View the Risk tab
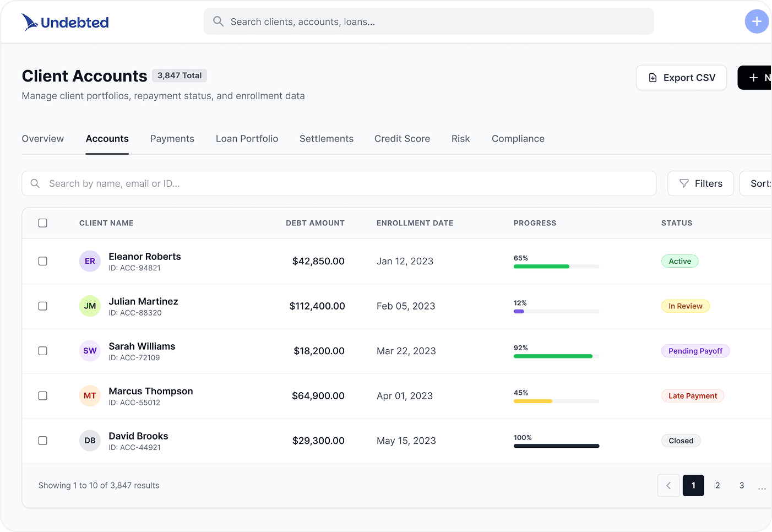772x532 pixels. (x=461, y=139)
